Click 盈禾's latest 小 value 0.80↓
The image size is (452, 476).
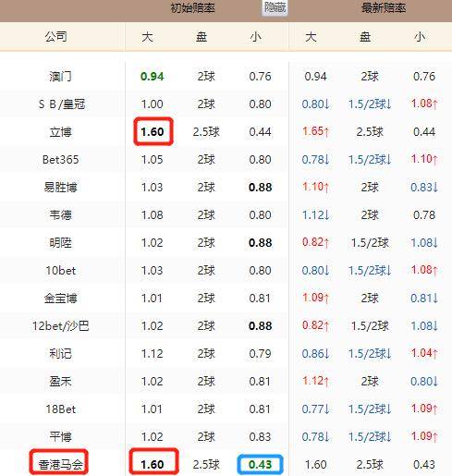[x=424, y=382]
